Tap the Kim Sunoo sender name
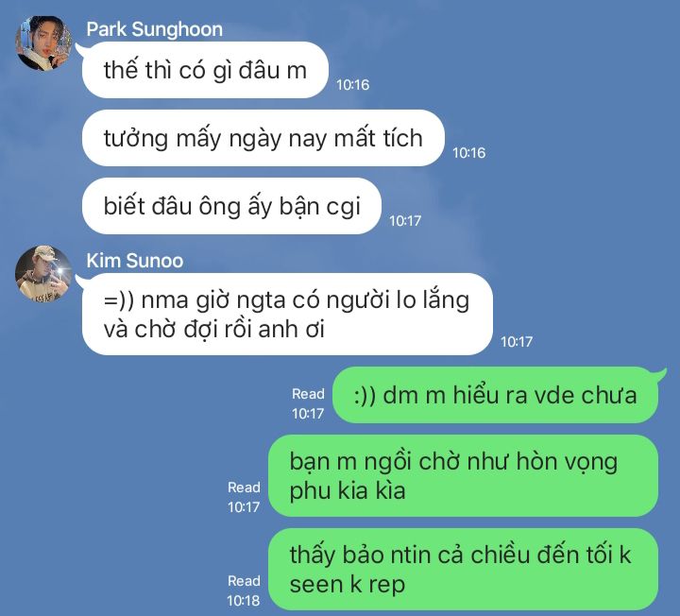Viewport: 680px width, 616px height. point(135,261)
